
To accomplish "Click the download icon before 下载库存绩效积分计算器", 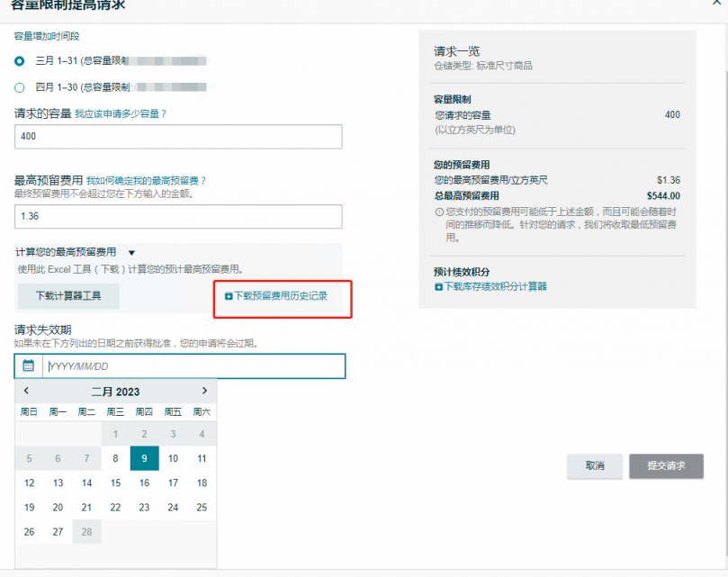I will pyautogui.click(x=438, y=287).
